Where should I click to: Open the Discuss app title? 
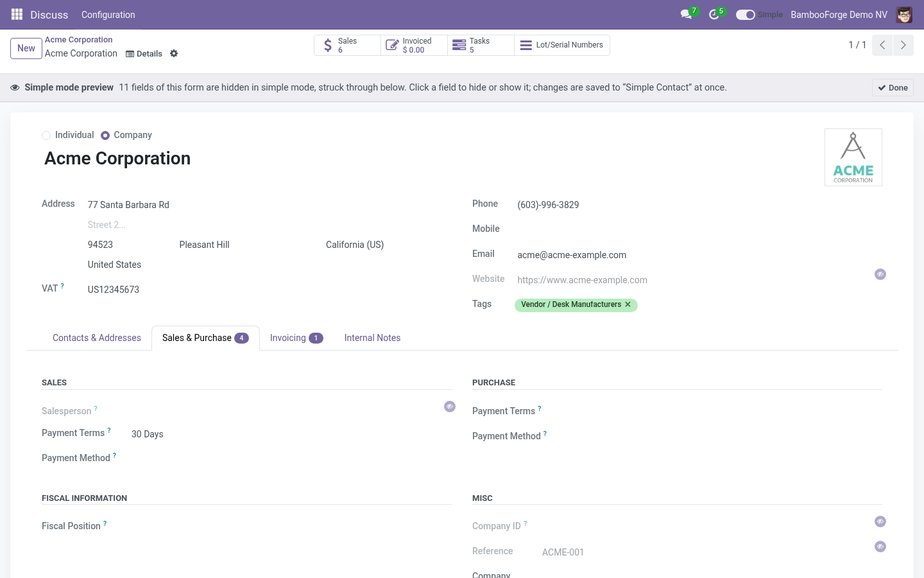coord(49,14)
